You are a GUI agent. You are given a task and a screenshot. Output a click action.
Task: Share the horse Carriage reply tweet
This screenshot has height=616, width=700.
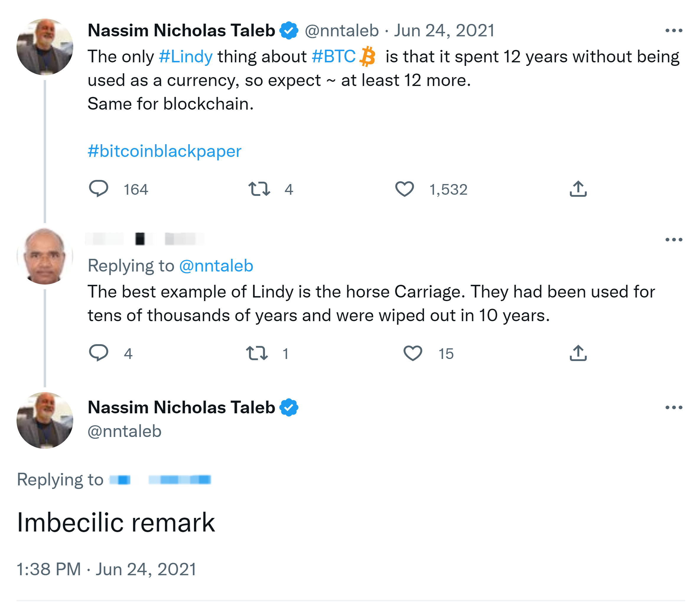tap(578, 353)
